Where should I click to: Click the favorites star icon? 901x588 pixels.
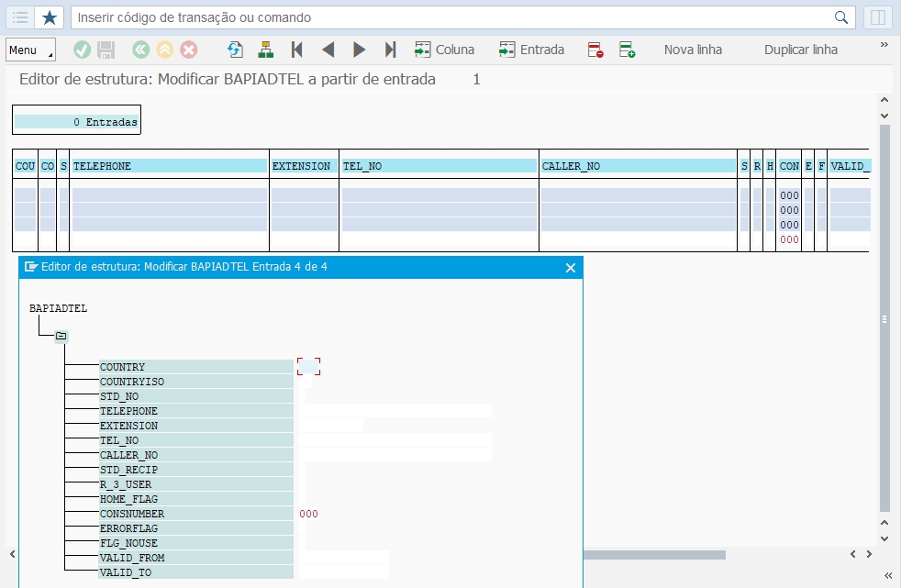pyautogui.click(x=49, y=17)
